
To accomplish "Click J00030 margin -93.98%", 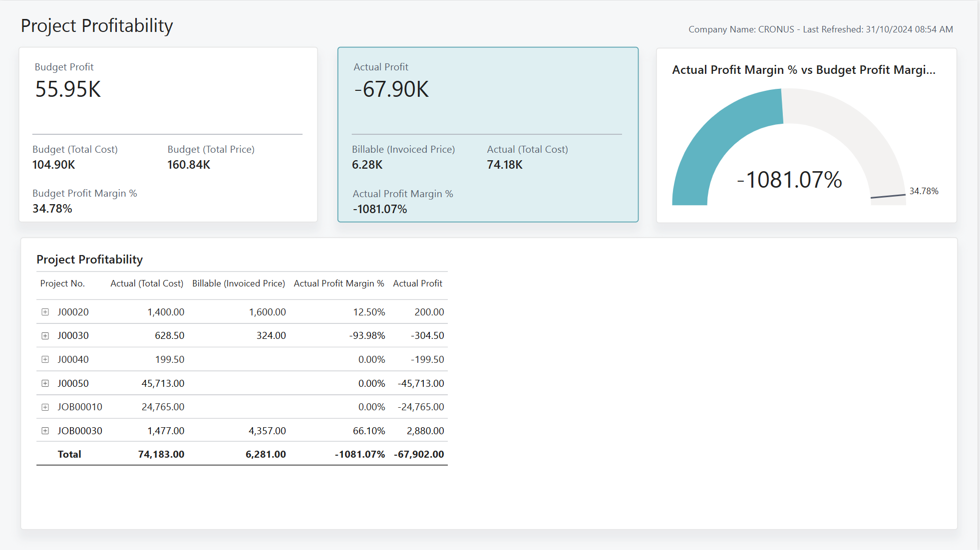I will pos(367,336).
